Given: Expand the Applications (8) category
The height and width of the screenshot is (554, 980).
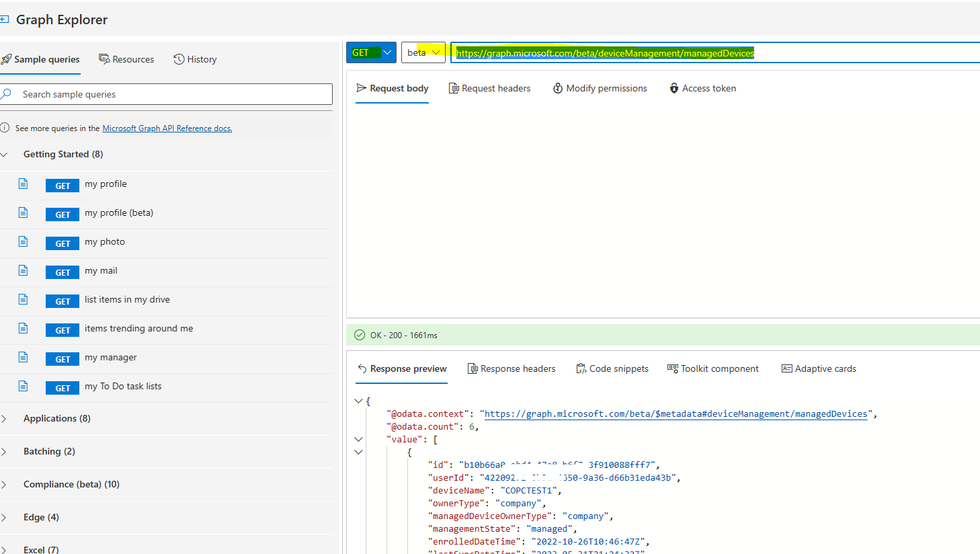Looking at the screenshot, I should point(4,419).
